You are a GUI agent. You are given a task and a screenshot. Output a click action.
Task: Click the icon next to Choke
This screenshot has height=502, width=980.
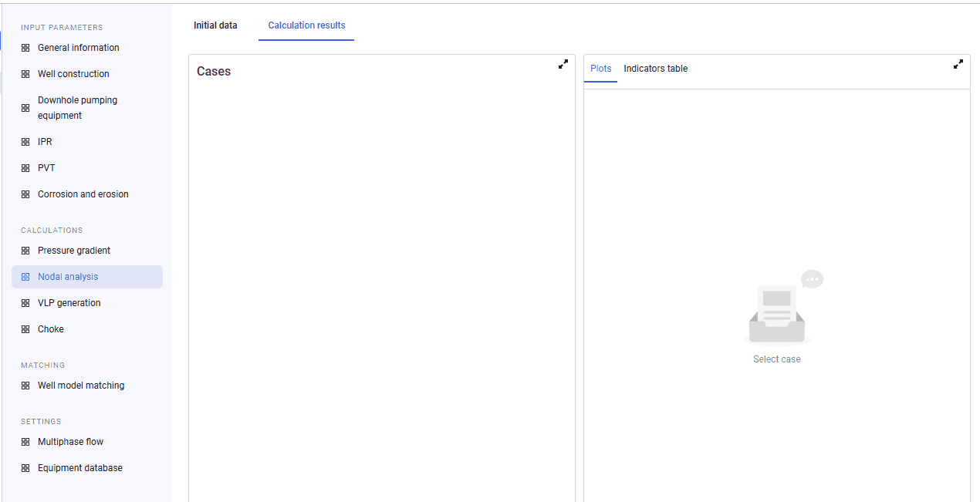(25, 329)
